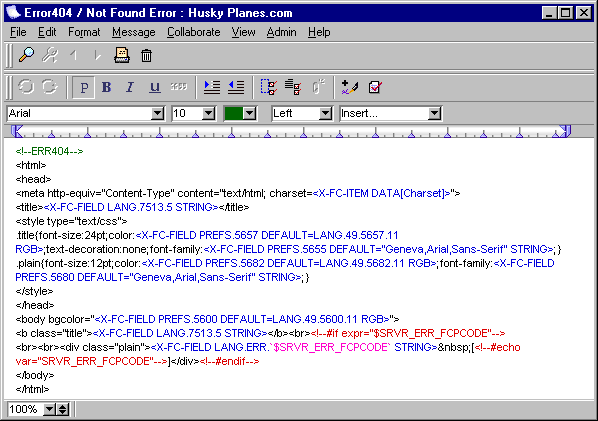The image size is (598, 421).
Task: Click the pen signature icon
Action: (x=350, y=87)
